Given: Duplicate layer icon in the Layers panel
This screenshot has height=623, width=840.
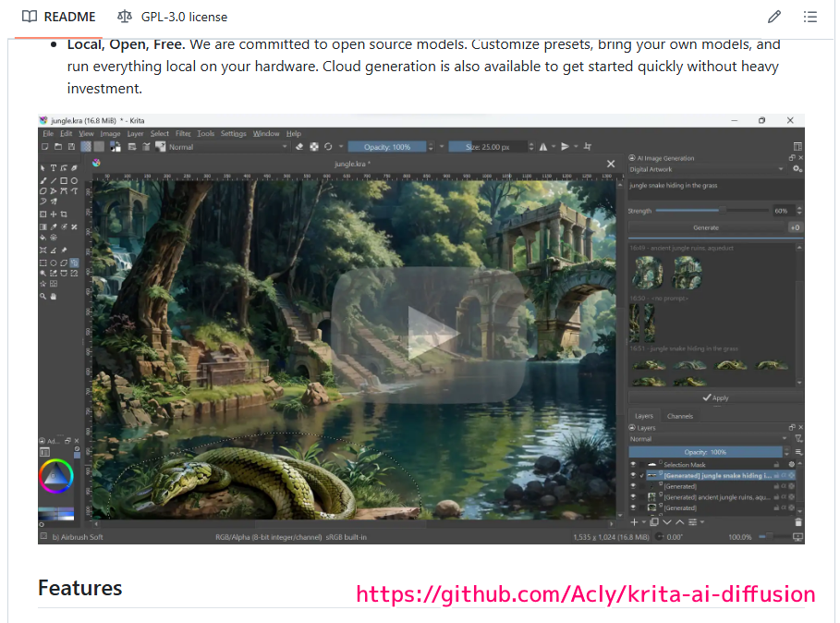Looking at the screenshot, I should coord(654,522).
